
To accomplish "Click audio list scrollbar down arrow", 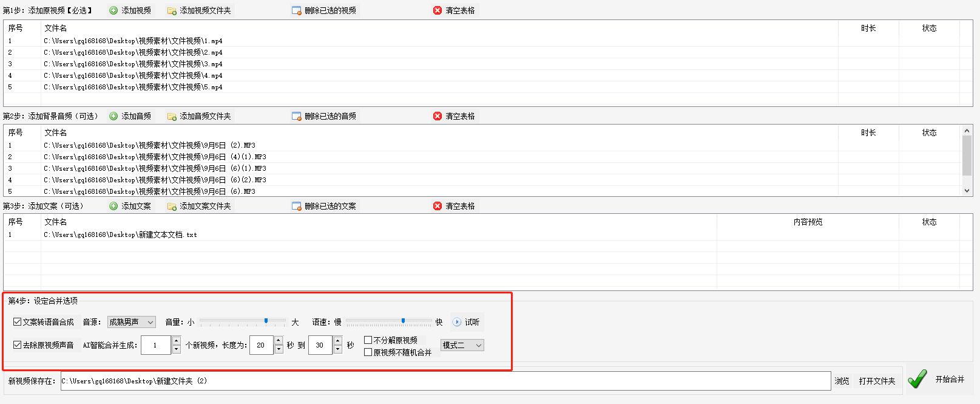I will pyautogui.click(x=967, y=191).
